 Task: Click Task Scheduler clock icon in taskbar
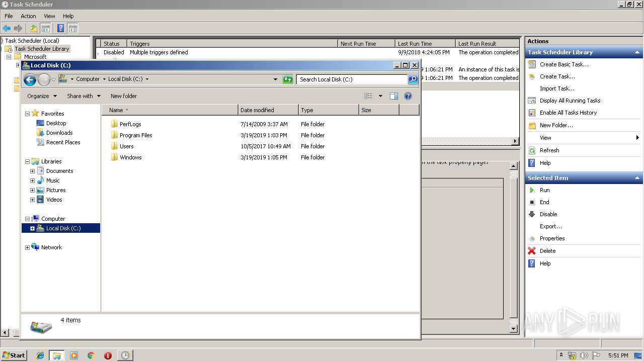125,355
